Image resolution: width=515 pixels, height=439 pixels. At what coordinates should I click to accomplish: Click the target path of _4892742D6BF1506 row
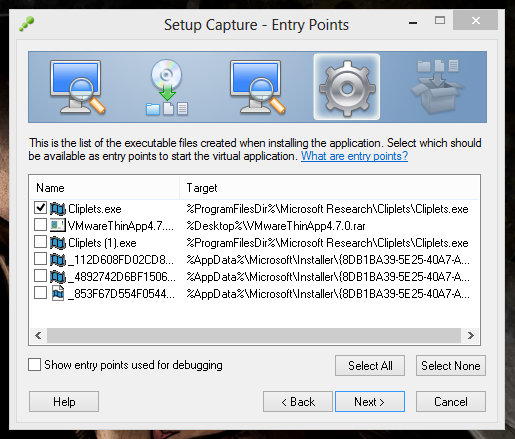(328, 277)
